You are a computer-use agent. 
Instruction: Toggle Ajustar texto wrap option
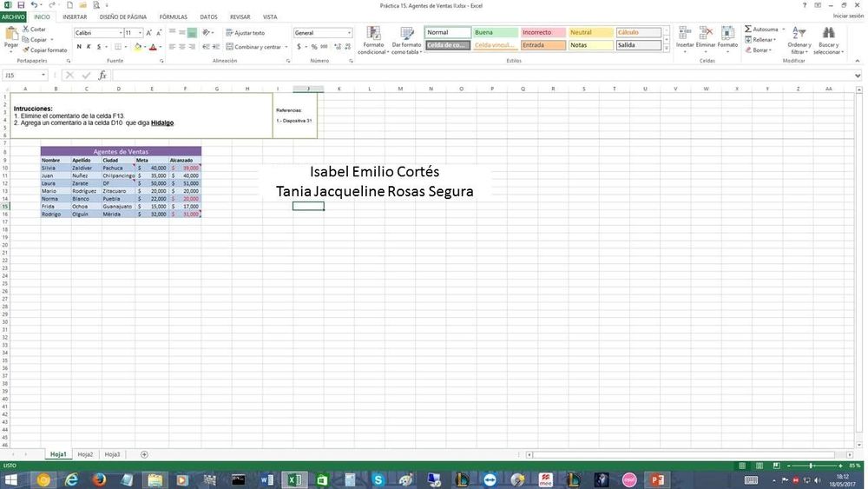pyautogui.click(x=246, y=33)
